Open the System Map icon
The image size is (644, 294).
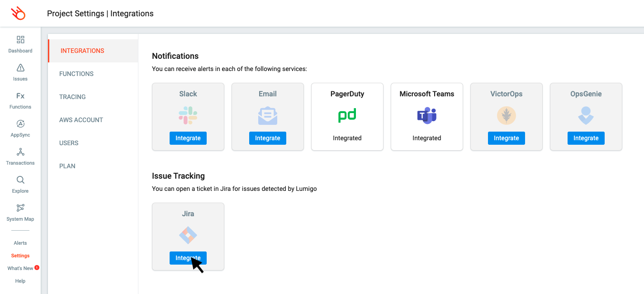pyautogui.click(x=20, y=208)
